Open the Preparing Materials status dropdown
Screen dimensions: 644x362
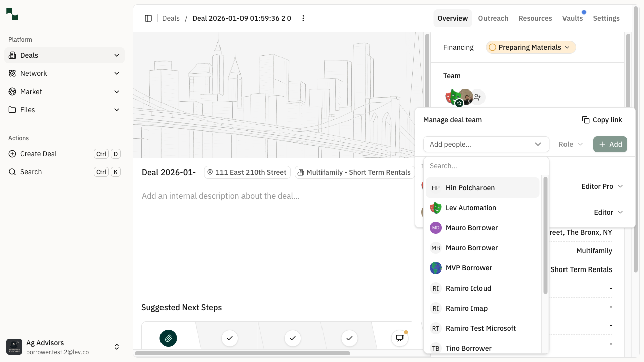click(x=530, y=47)
